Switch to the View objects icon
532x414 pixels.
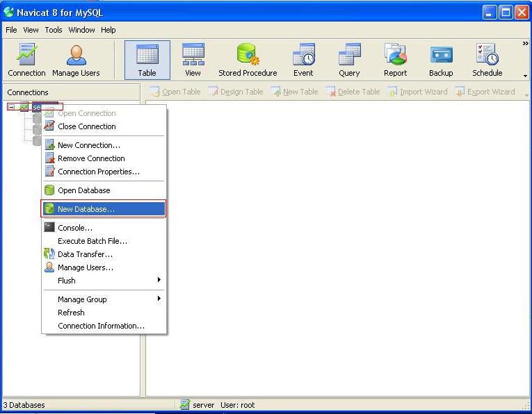(193, 60)
